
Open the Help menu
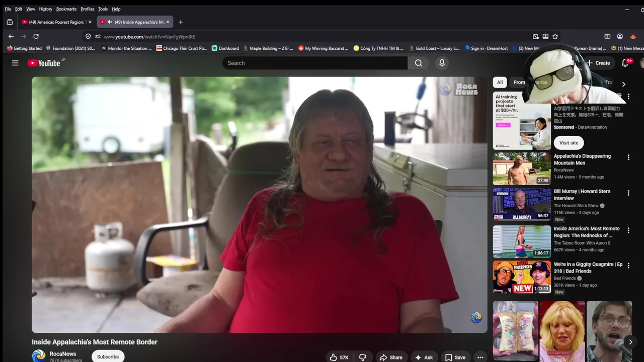(x=116, y=9)
